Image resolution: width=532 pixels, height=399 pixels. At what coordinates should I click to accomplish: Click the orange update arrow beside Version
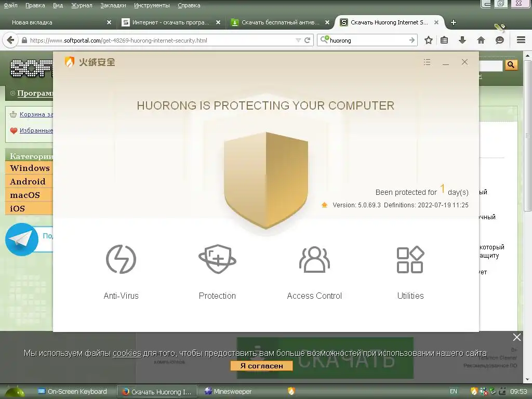click(x=324, y=205)
